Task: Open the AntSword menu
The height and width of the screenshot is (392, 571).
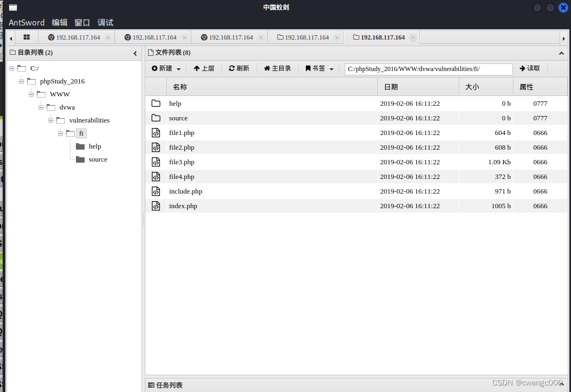Action: [27, 23]
